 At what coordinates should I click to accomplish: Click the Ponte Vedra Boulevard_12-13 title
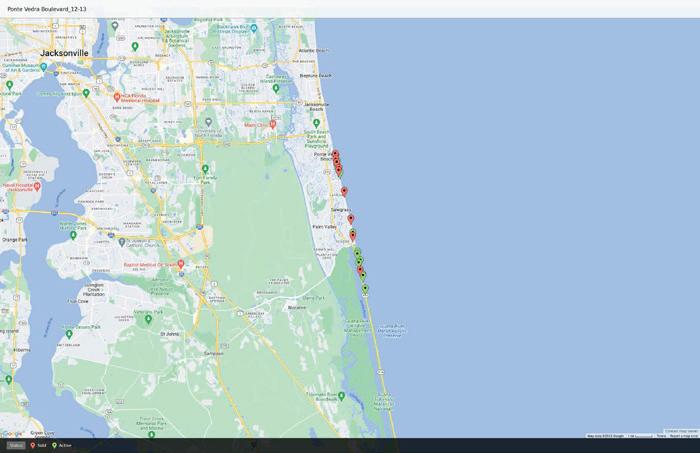coord(47,9)
